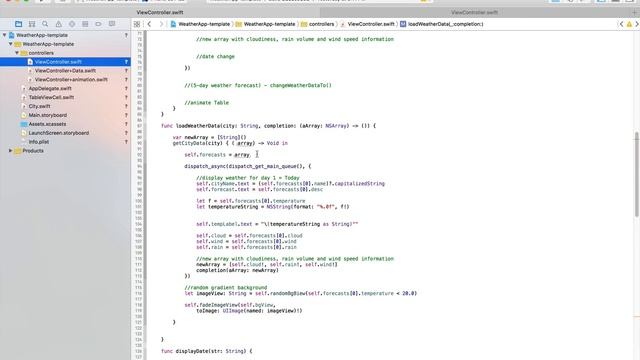Screen dimensions: 640x360
Task: Collapse the WeatherApp-template project root
Action: [4, 35]
